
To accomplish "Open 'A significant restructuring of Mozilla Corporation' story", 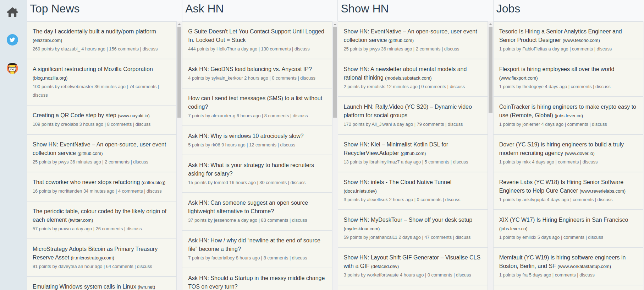I will (x=93, y=69).
